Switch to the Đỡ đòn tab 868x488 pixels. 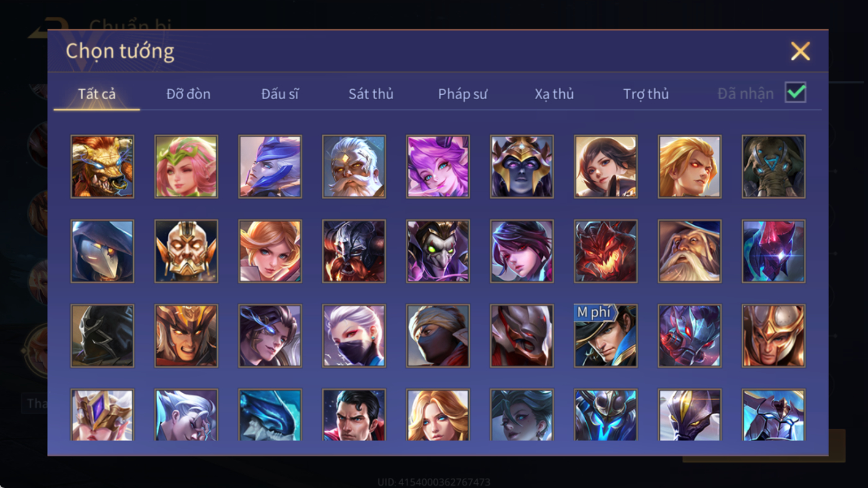tap(188, 94)
